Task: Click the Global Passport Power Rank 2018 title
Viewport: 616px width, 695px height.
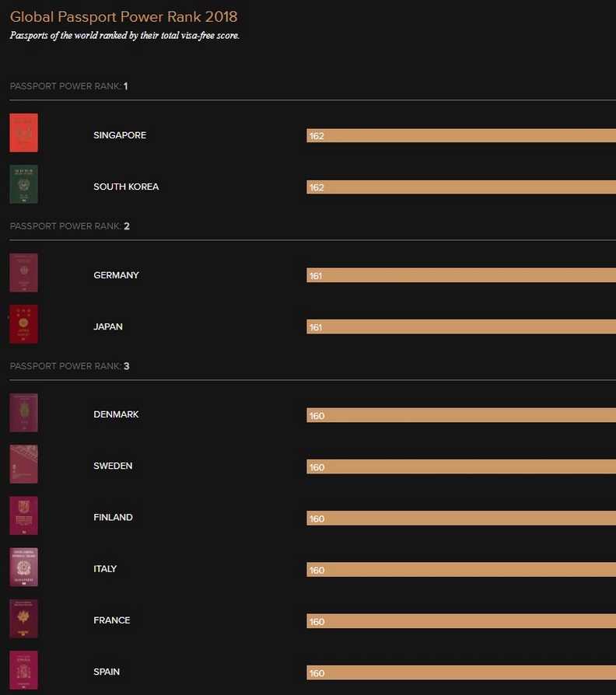Action: coord(124,17)
